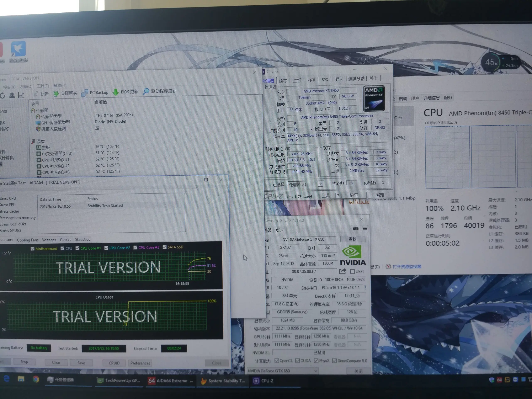Switch to TechPowerUp GPU-Z taskbar item
Image resolution: width=532 pixels, height=399 pixels.
click(x=119, y=381)
